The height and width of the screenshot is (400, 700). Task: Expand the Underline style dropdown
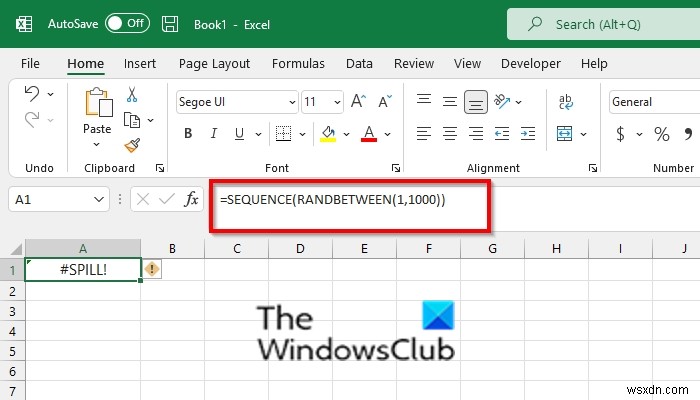tap(258, 134)
